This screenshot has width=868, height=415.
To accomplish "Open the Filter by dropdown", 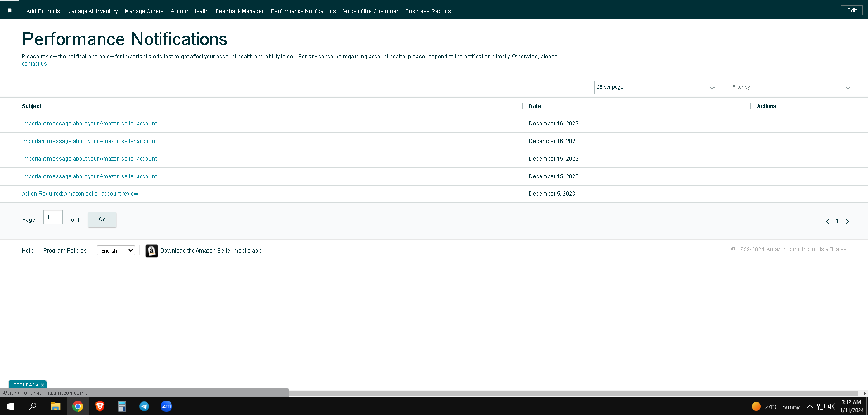I will point(791,87).
